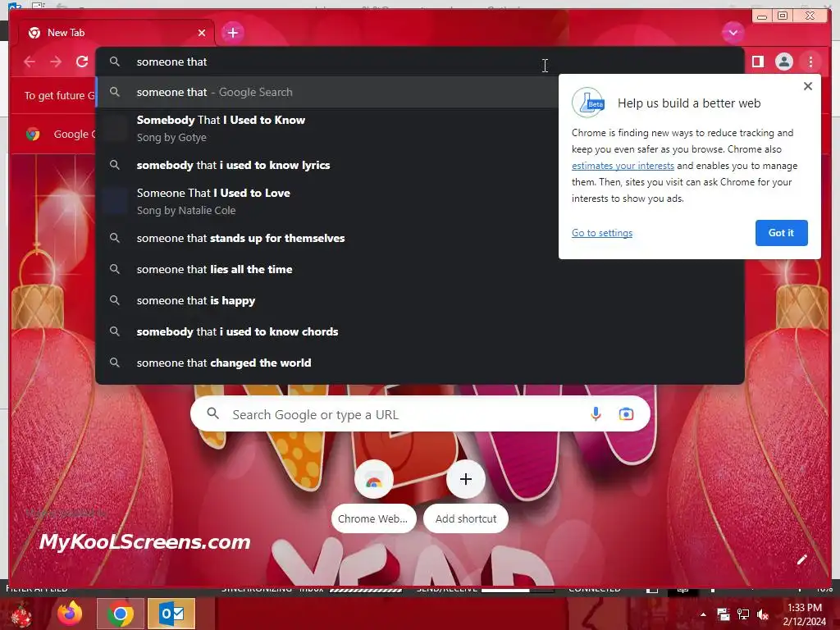Start voice search with microphone icon
Viewport: 840px width, 630px height.
[x=596, y=414]
